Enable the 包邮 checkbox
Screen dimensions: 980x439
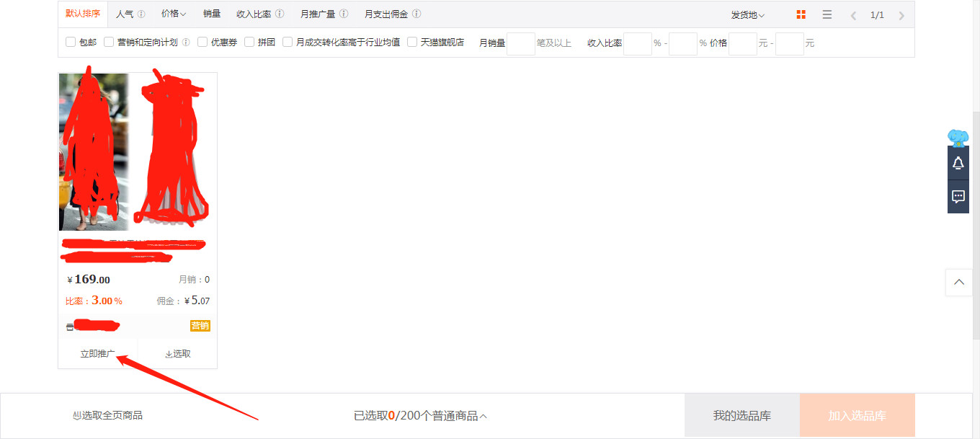point(71,43)
